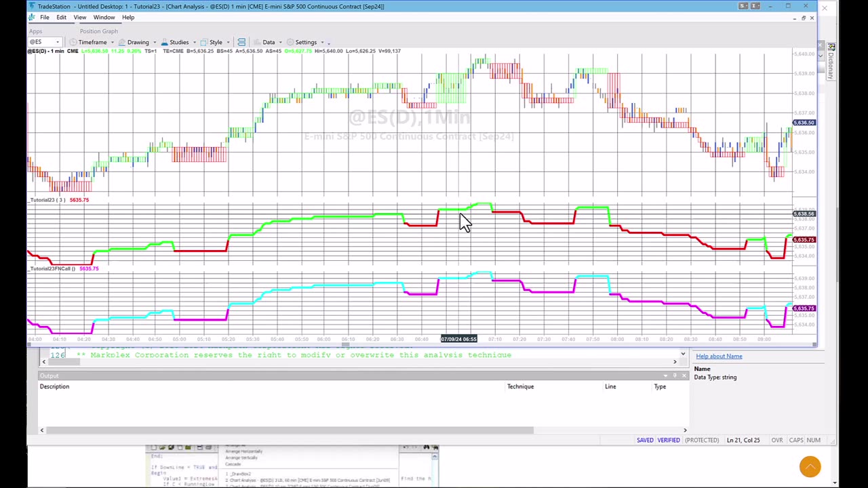The height and width of the screenshot is (488, 868).
Task: Open the File menu
Action: pyautogui.click(x=43, y=18)
